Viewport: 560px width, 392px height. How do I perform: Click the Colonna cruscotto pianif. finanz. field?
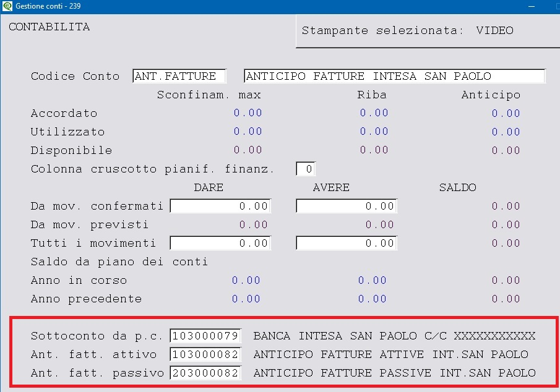[x=306, y=169]
